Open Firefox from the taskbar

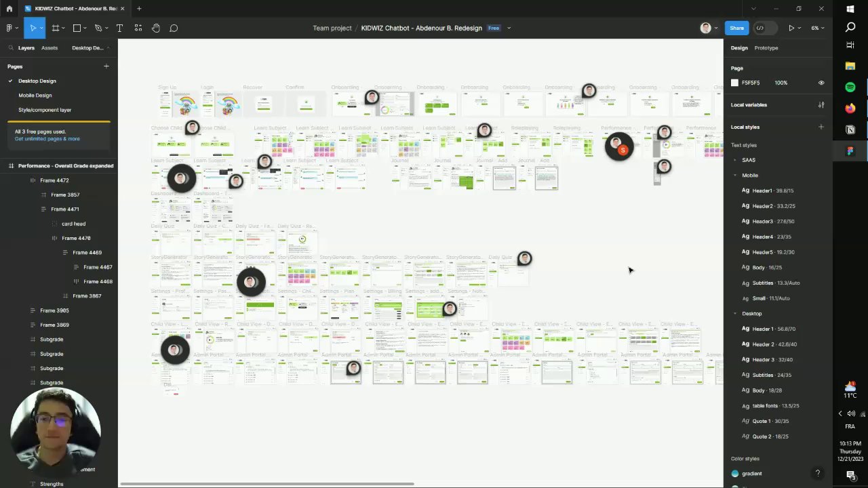tap(850, 108)
